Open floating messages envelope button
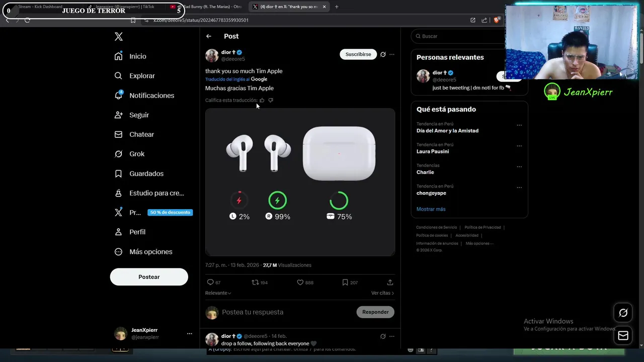Screen dimensions: 644x362 click(x=623, y=336)
